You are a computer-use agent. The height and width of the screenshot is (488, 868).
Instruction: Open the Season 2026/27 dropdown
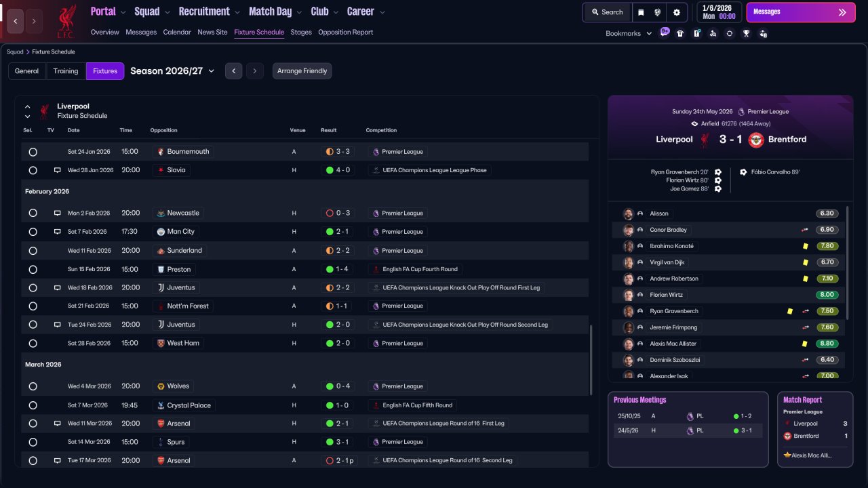pos(172,71)
